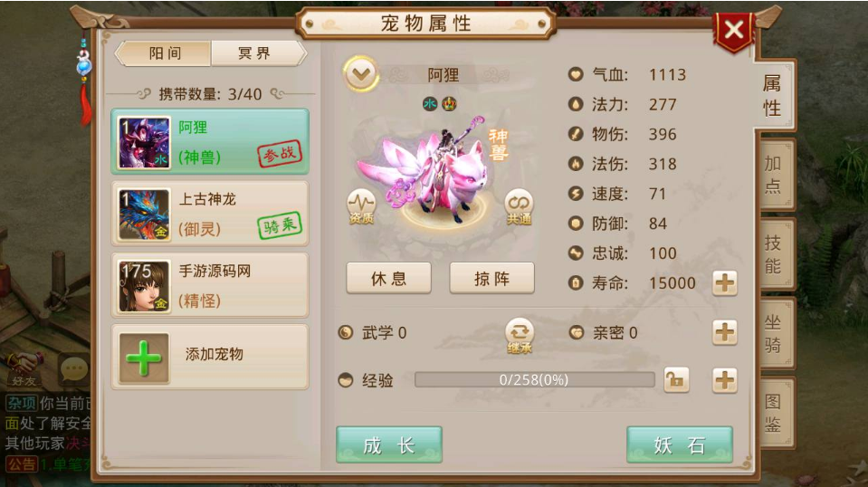Click the 共通 link icon

coord(519,207)
